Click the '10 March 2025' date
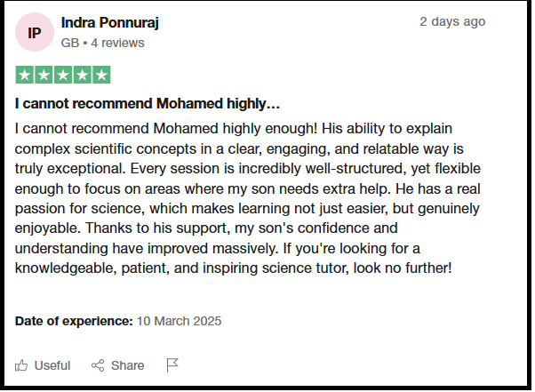The height and width of the screenshot is (392, 535). click(x=180, y=321)
